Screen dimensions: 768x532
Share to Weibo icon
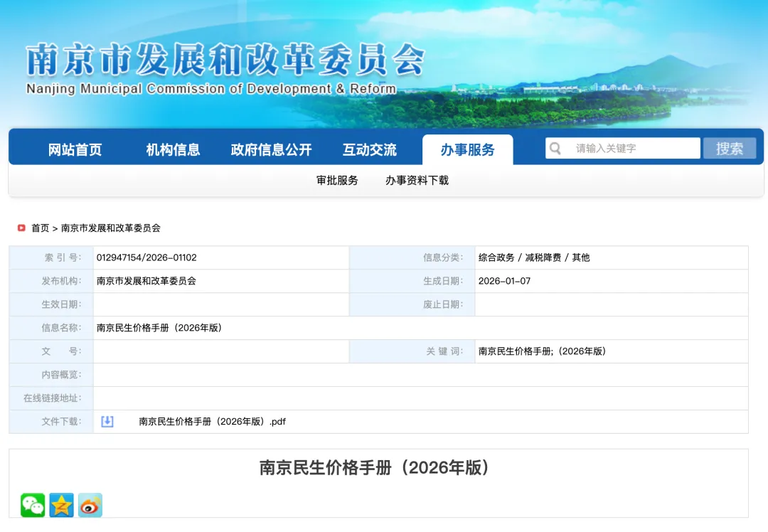coord(90,505)
